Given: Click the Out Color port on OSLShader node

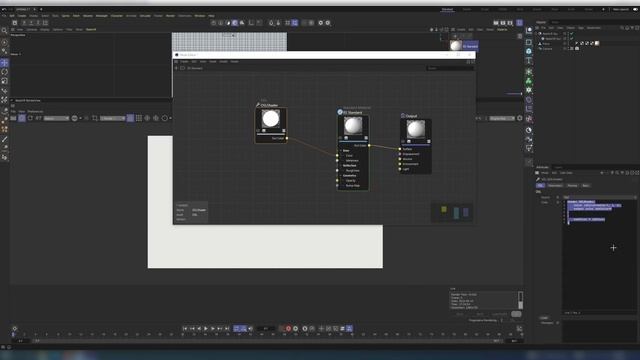Looking at the screenshot, I should tap(287, 138).
